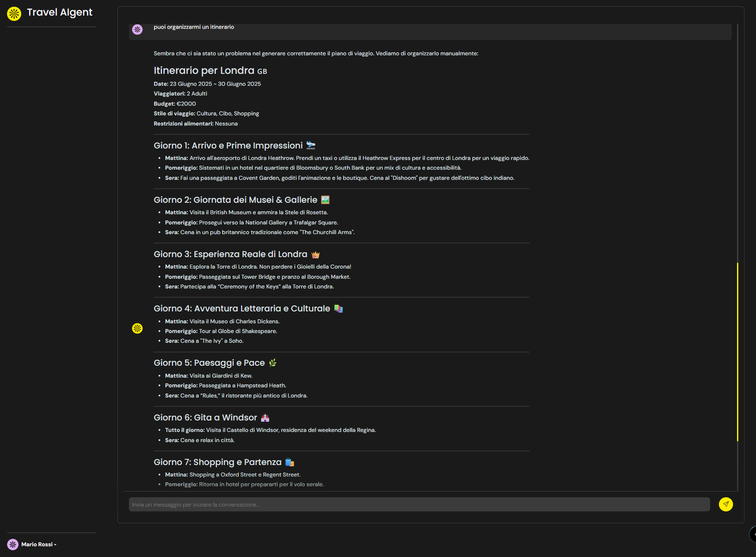
Task: Click the purple user avatar in the chat message
Action: [137, 30]
